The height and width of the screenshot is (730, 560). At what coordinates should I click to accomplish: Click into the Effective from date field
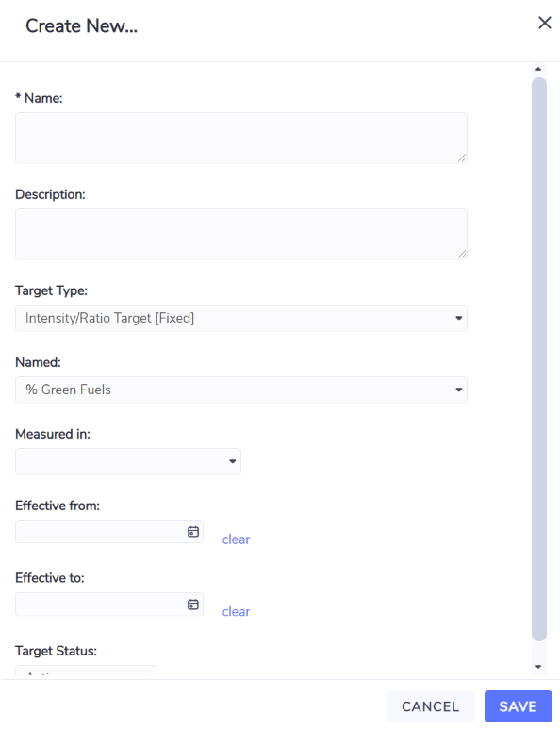point(100,532)
